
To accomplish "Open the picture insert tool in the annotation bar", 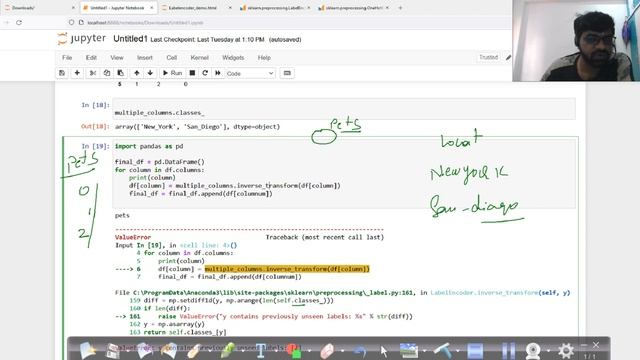I will click(x=409, y=350).
